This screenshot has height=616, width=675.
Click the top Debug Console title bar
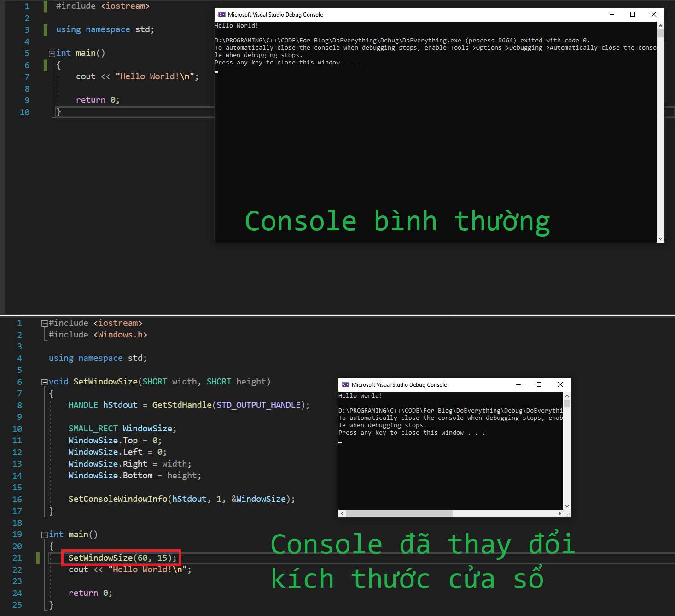click(414, 14)
